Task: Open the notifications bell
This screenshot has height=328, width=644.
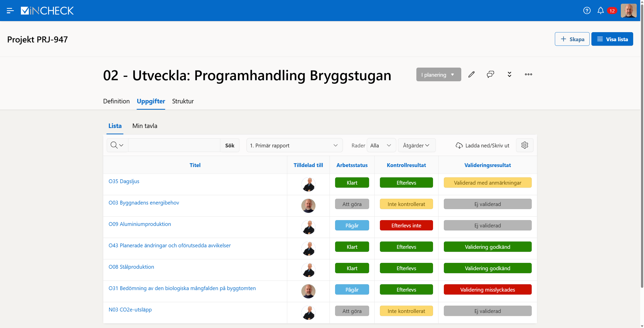Action: point(600,11)
